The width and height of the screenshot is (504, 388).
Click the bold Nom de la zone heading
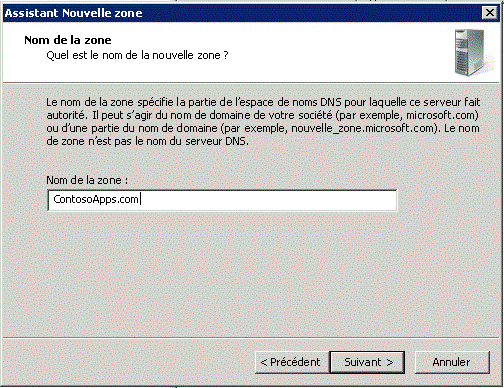pyautogui.click(x=68, y=40)
